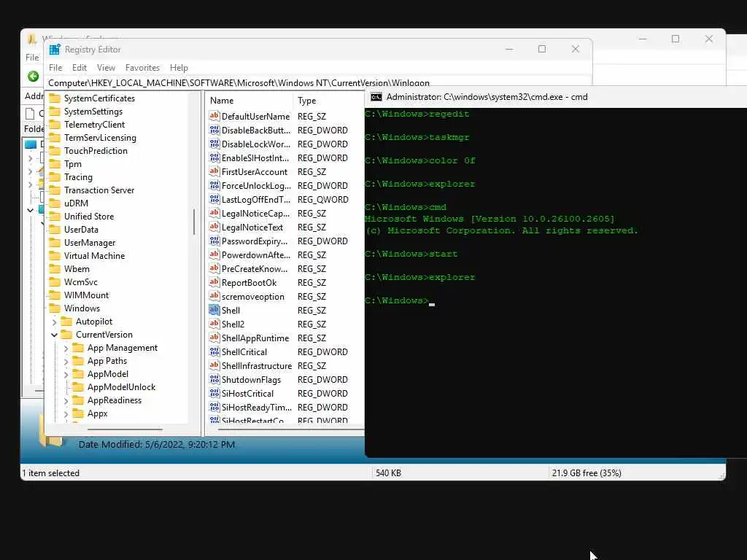
Task: Click the 21.9 GB free status text
Action: coord(587,473)
